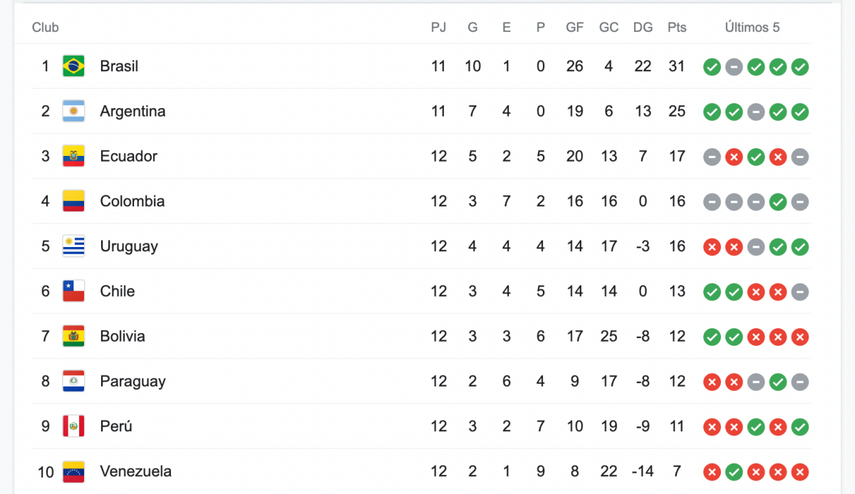Click the Colombia flag icon
Screen dimensions: 855x494
tap(74, 201)
